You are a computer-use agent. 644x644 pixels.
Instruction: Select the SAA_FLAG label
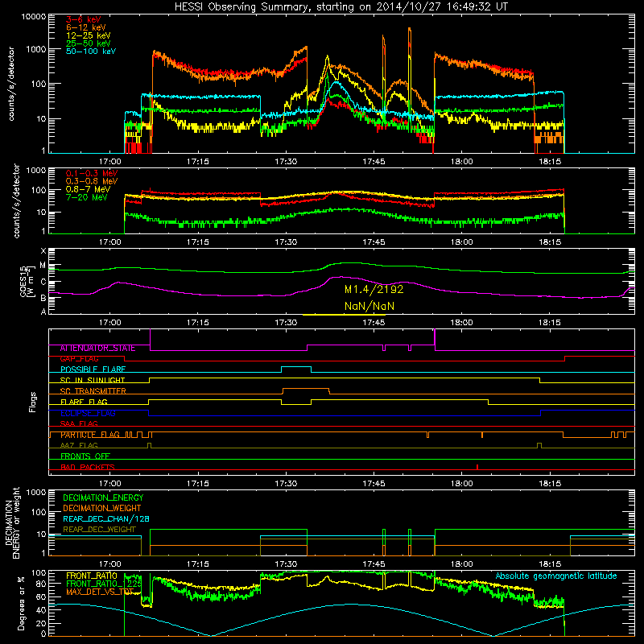click(79, 423)
